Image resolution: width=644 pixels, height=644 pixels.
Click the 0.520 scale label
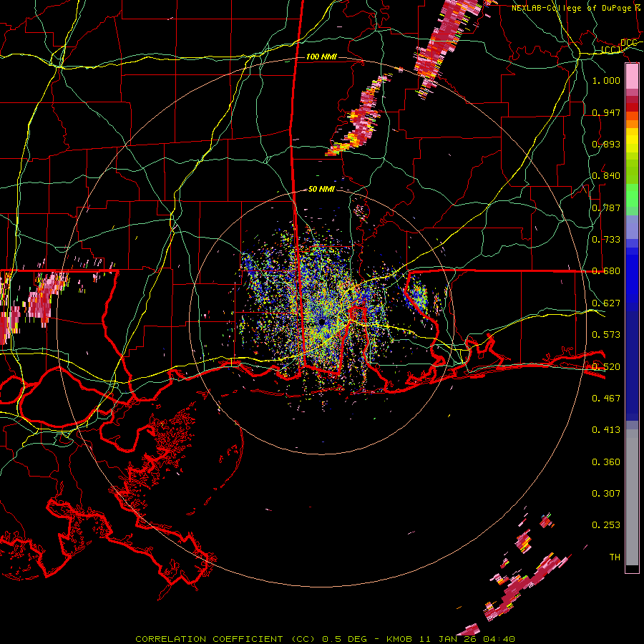pyautogui.click(x=606, y=367)
